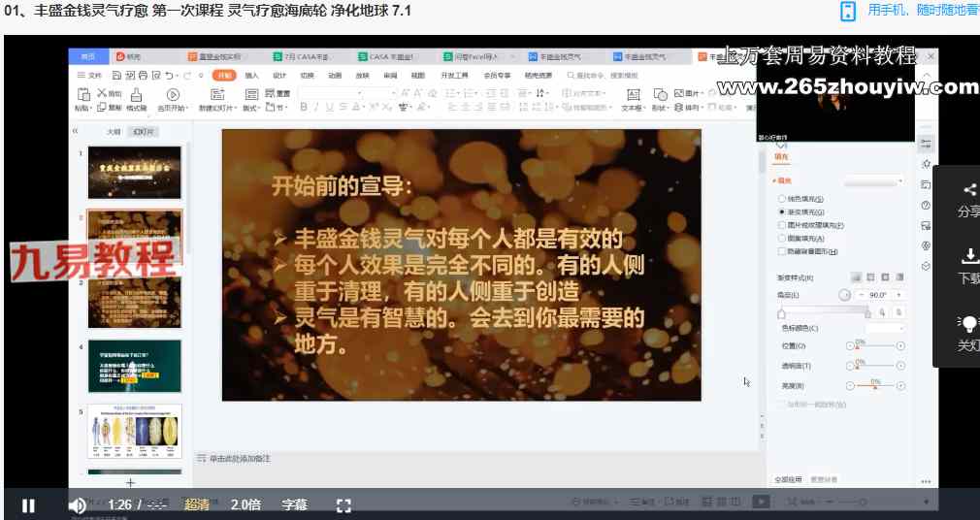980x520 pixels.
Task: Click the format painter icon (格式刷)
Action: (136, 95)
